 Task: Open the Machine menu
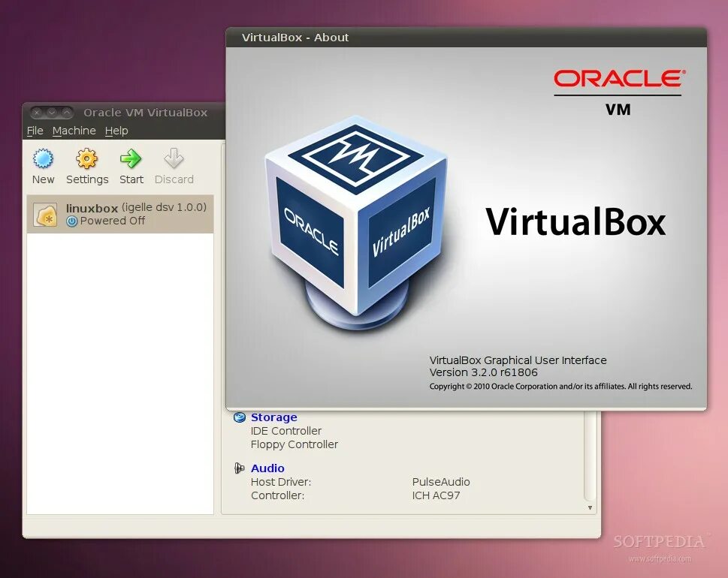pyautogui.click(x=74, y=131)
